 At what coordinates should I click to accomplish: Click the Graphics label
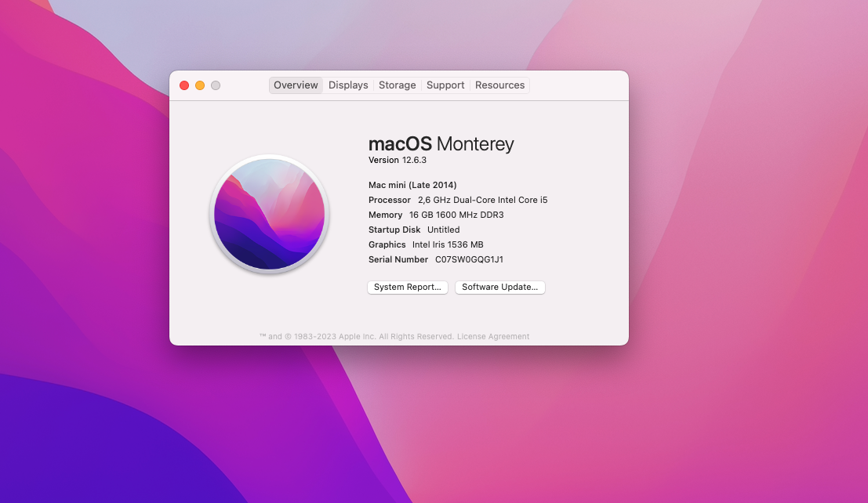pos(387,244)
